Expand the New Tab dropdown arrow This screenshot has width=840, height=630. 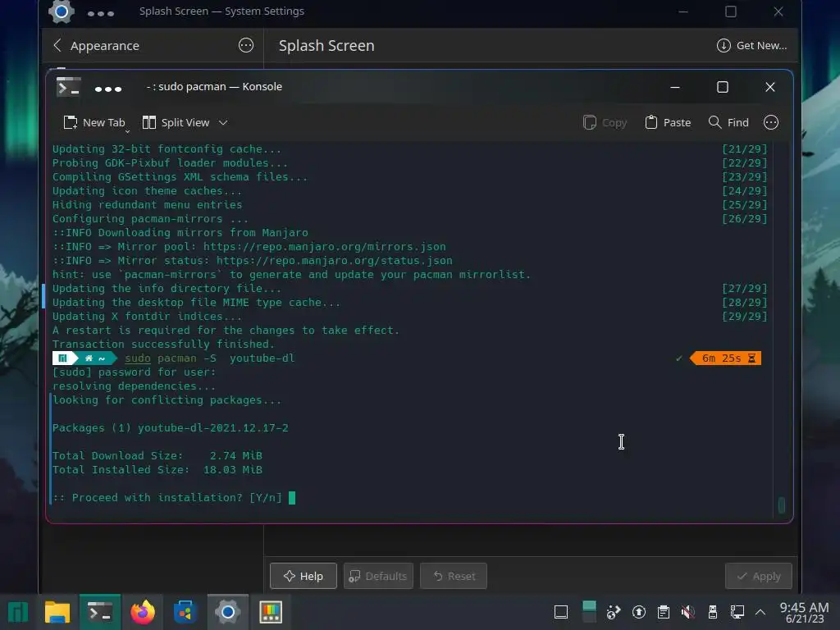point(127,131)
